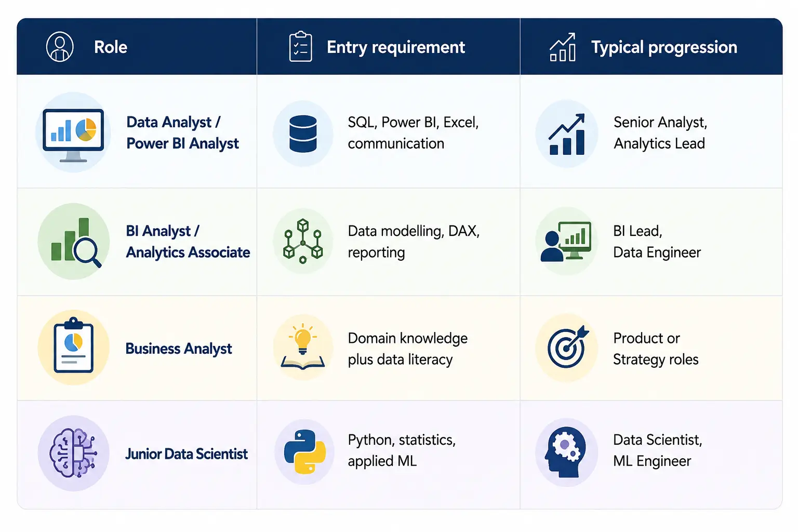
Task: Click the Python logo icon
Action: pos(305,451)
